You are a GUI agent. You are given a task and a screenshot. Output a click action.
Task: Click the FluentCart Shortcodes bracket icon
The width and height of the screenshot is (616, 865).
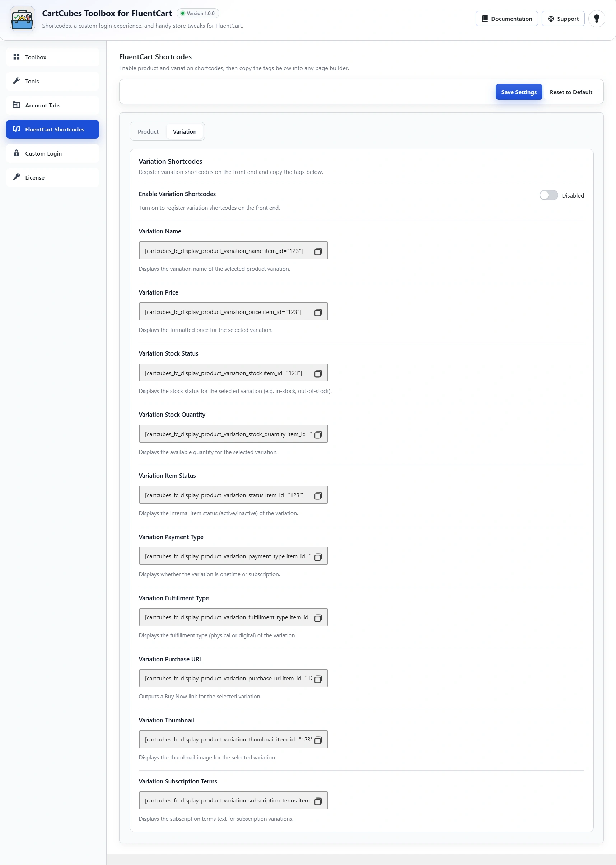(16, 129)
